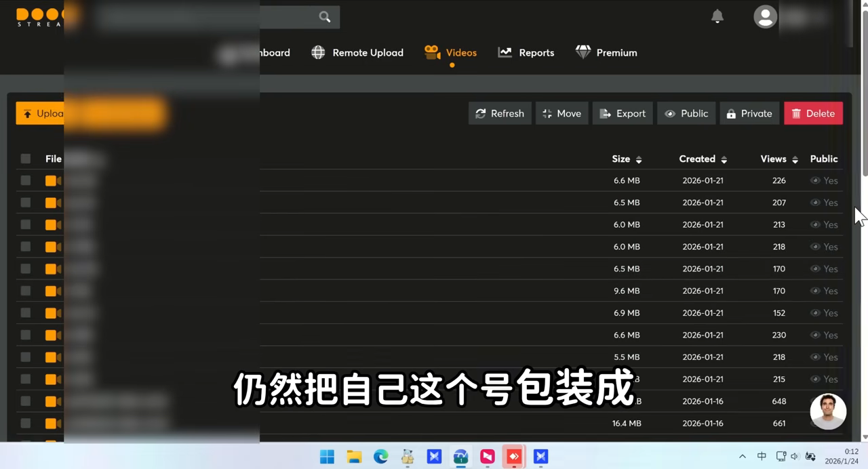Open the pink app on the taskbar
Viewport: 868px width, 469px height.
tap(488, 457)
